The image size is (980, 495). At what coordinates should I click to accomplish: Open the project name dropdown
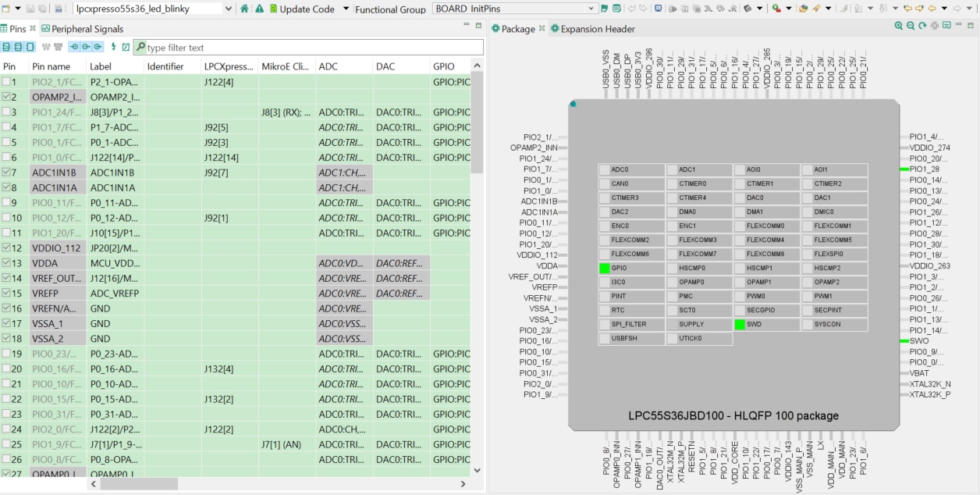tap(228, 9)
